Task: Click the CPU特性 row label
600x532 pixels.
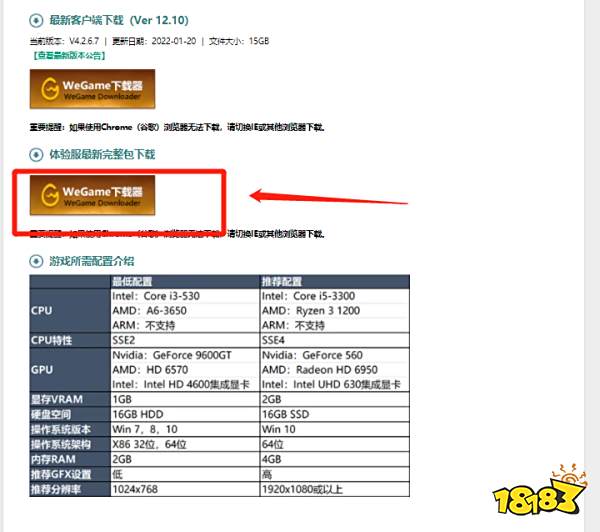Action: point(70,340)
